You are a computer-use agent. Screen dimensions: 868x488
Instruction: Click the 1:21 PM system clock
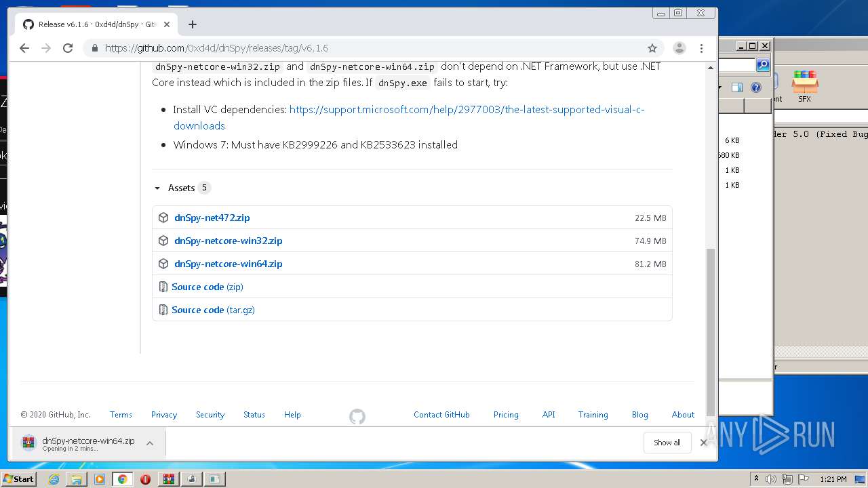click(833, 479)
